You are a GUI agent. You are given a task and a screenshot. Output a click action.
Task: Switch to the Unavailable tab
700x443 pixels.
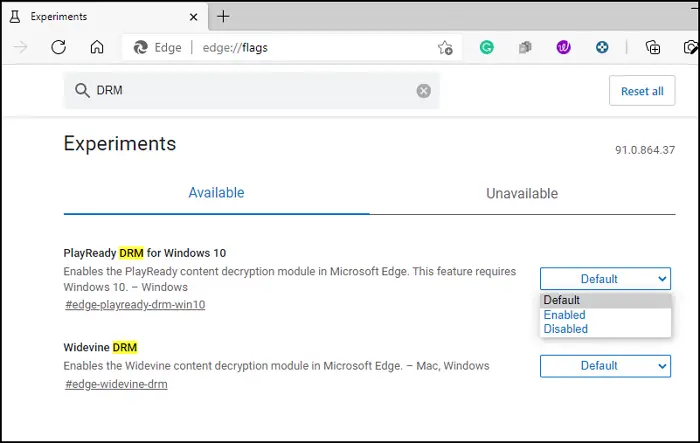click(522, 193)
